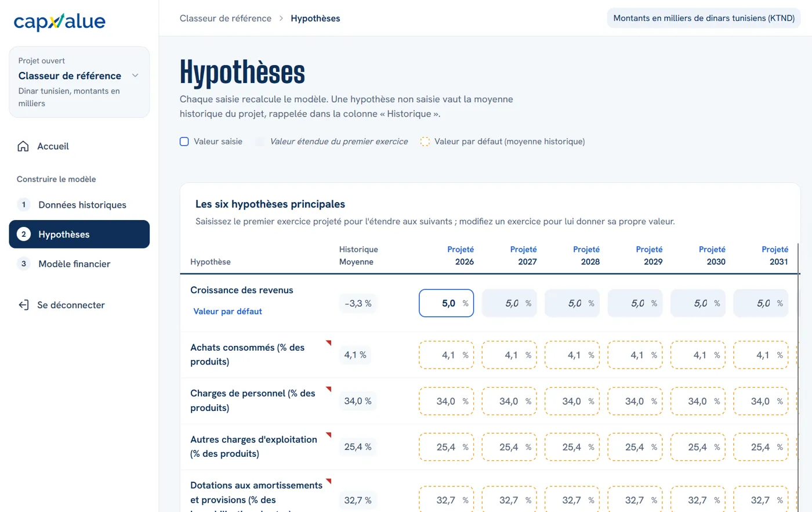Viewport: 812px width, 512px height.
Task: Edit Autres charges d'exploitation 2030 field
Action: (698, 447)
